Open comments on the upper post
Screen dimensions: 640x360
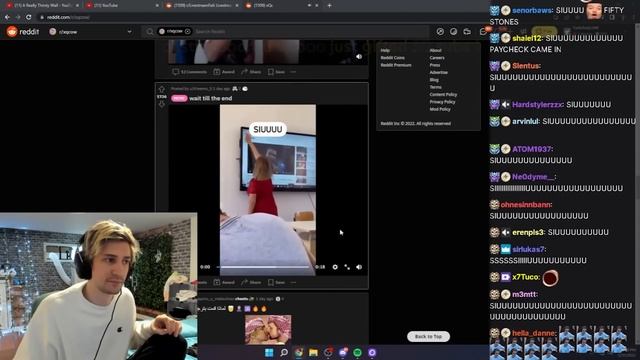189,72
